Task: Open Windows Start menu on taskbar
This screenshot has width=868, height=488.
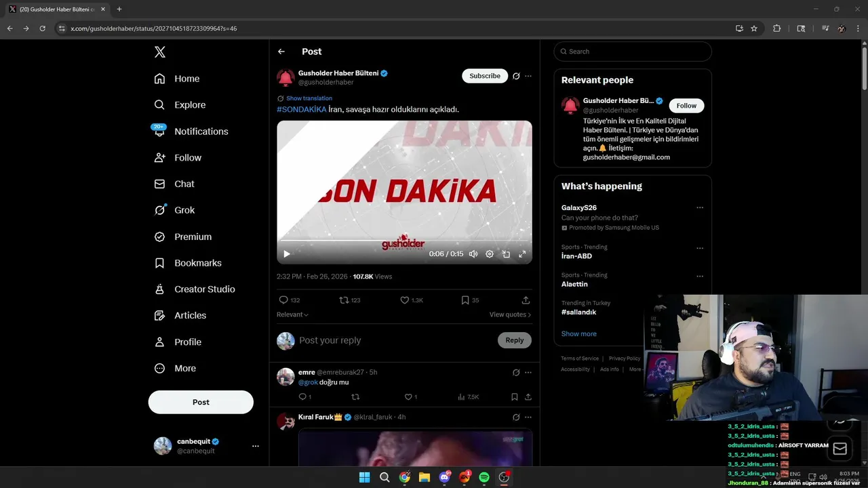Action: tap(365, 477)
